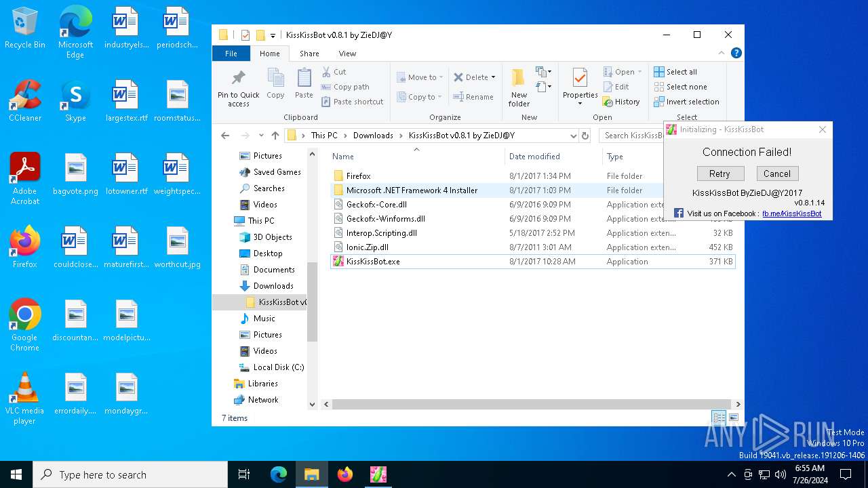
Task: Click the Copy ribbon icon
Action: [275, 78]
